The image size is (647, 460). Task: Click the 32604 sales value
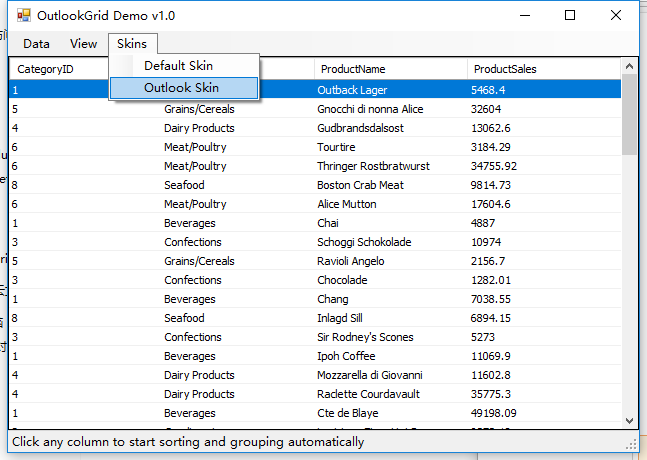[486, 109]
